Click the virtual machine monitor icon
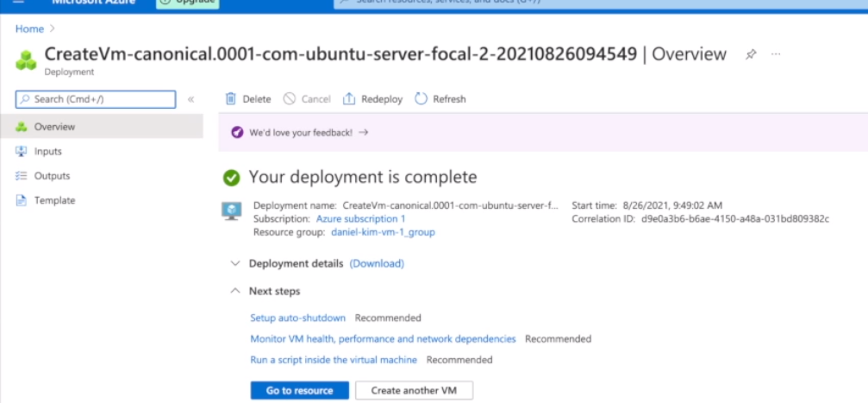Screen dimensions: 868x403 pyautogui.click(x=231, y=211)
